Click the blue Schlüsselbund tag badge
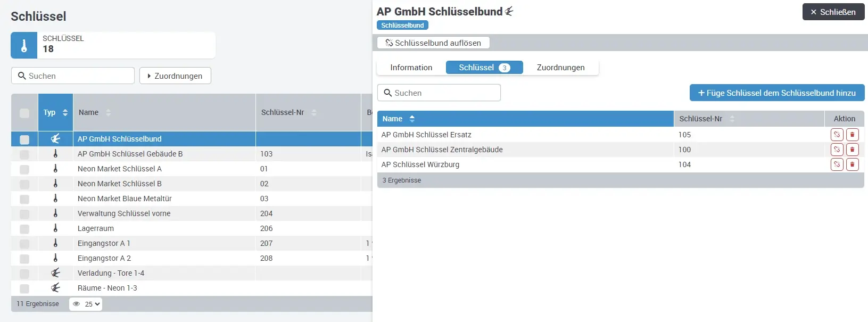This screenshot has width=868, height=322. click(402, 25)
